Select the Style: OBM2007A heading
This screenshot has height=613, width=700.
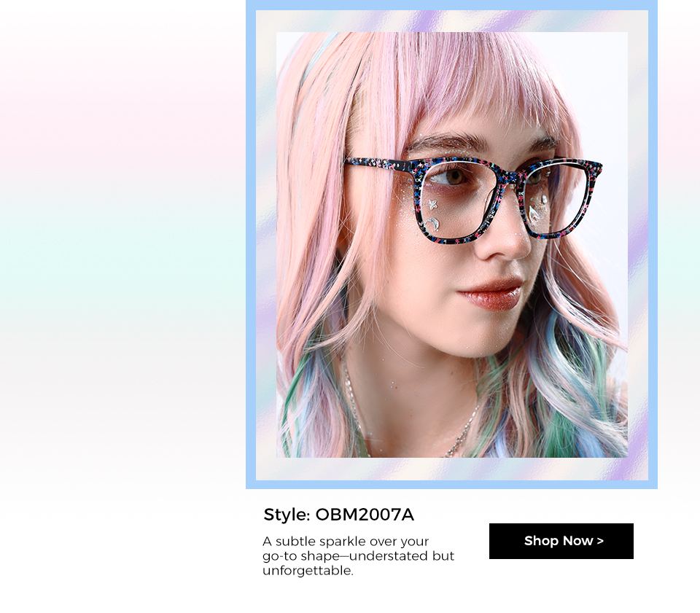pos(339,515)
